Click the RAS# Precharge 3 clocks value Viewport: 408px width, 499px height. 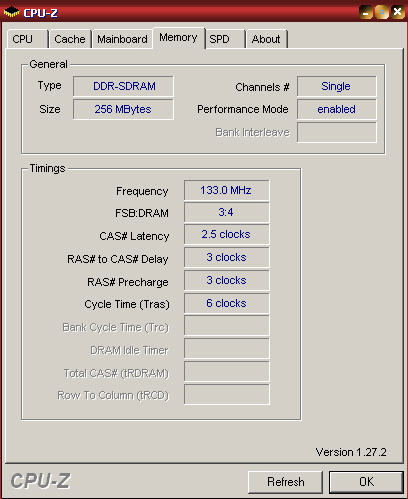point(227,281)
